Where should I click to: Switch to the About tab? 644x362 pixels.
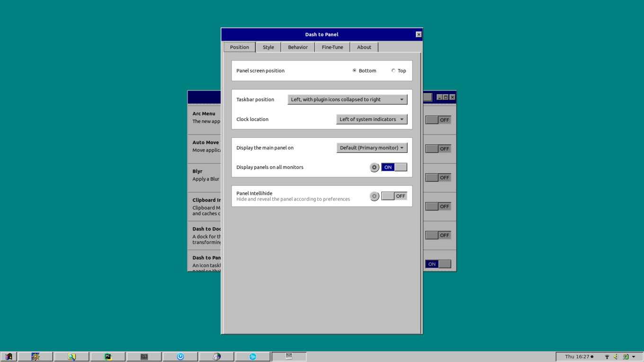364,47
